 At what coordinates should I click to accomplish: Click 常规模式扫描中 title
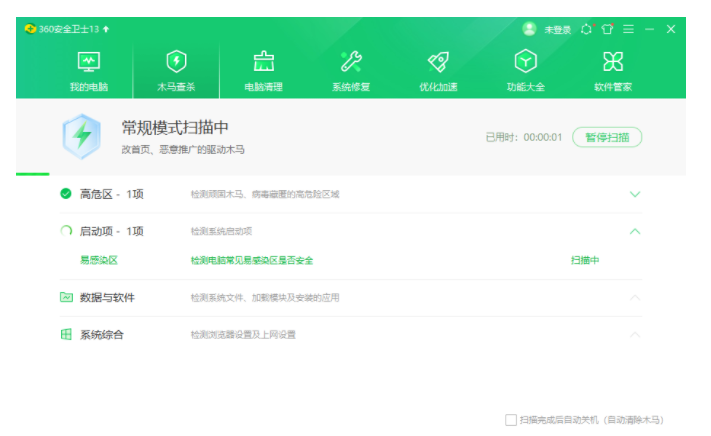pyautogui.click(x=175, y=128)
